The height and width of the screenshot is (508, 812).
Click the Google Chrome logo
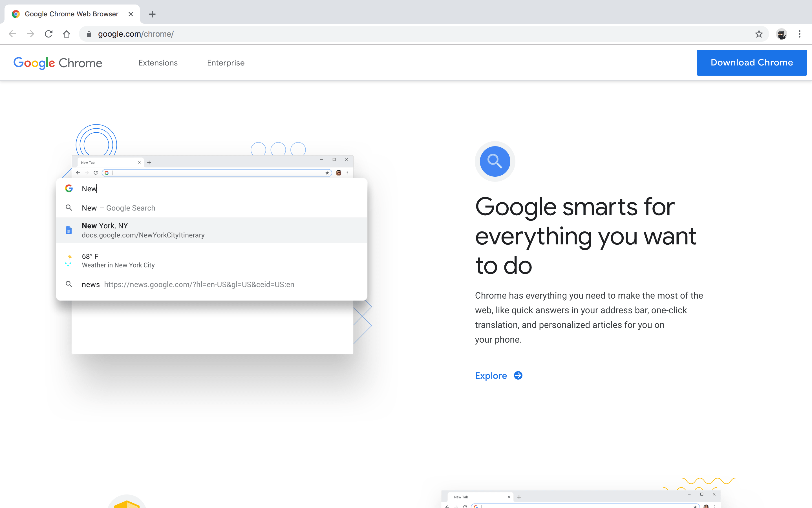tap(58, 63)
